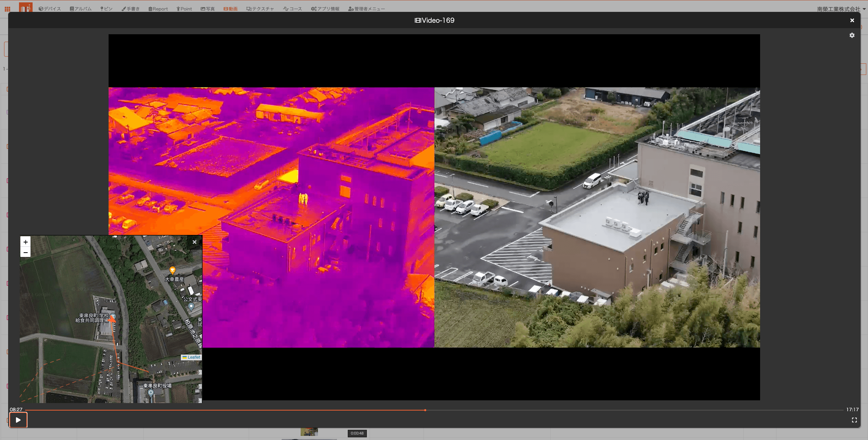Zoom out on the mini map

[25, 252]
